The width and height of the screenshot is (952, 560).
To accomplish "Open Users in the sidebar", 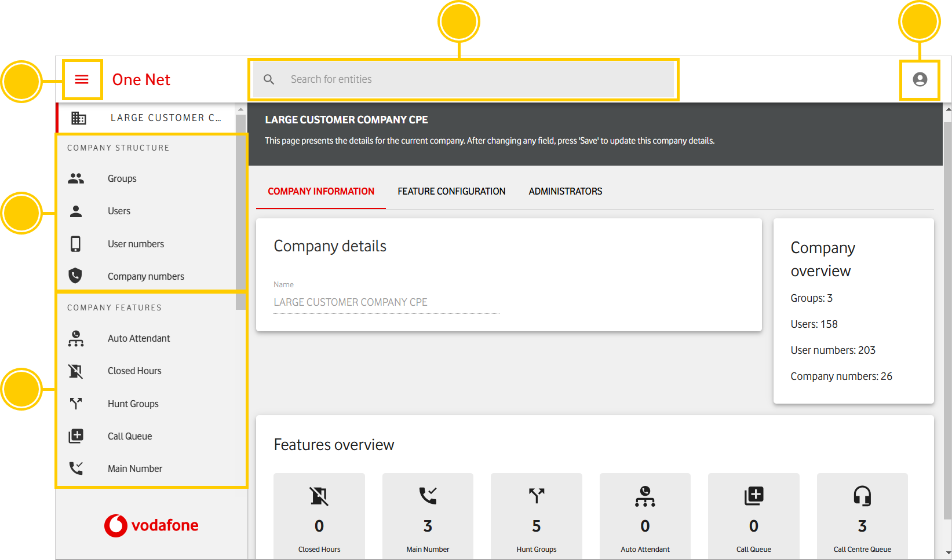I will 119,211.
